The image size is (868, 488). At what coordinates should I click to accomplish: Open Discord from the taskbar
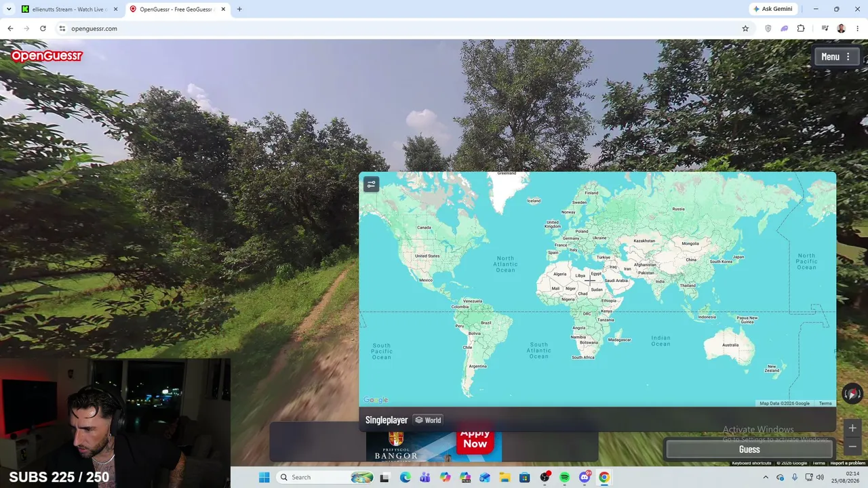pyautogui.click(x=585, y=477)
